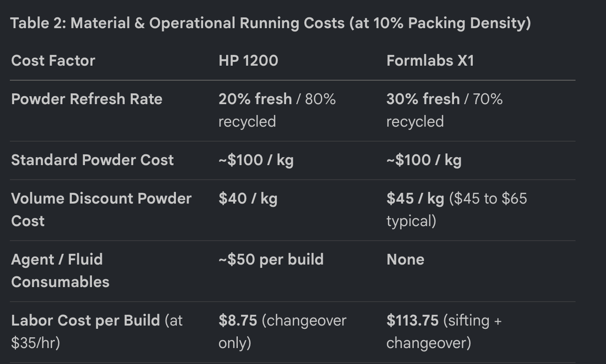Click the None cell under Formlabs X1

405,259
